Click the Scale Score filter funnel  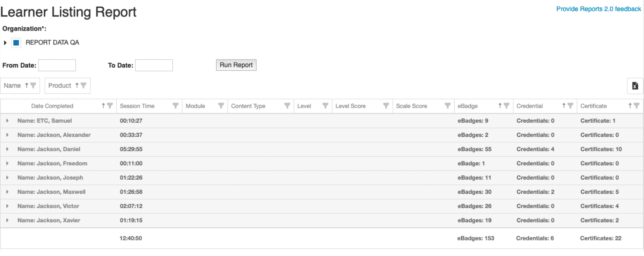click(x=448, y=106)
